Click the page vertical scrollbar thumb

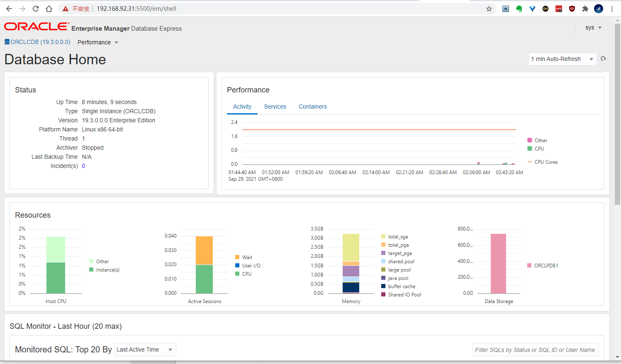coord(617,114)
